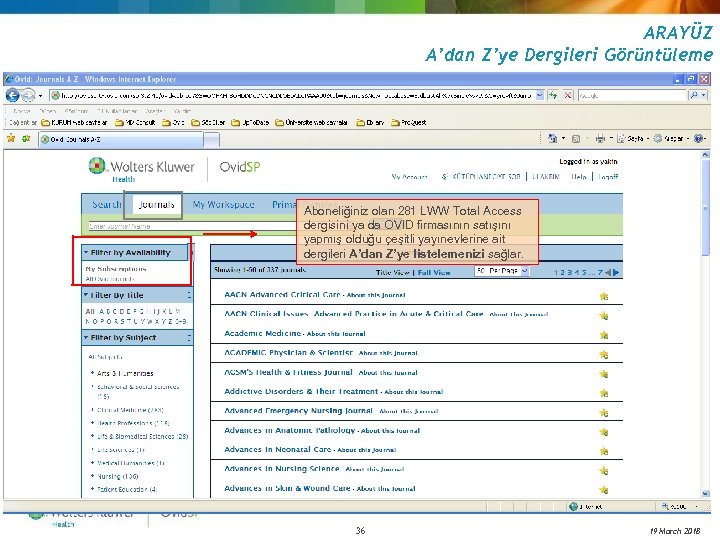
Task: Click the Logoff link
Action: (608, 177)
